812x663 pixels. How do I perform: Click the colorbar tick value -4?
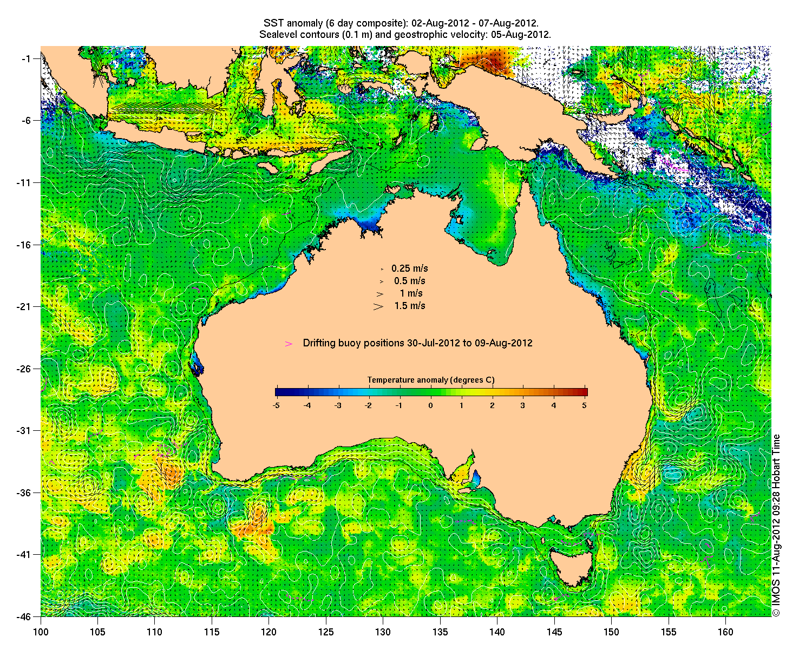pyautogui.click(x=307, y=405)
